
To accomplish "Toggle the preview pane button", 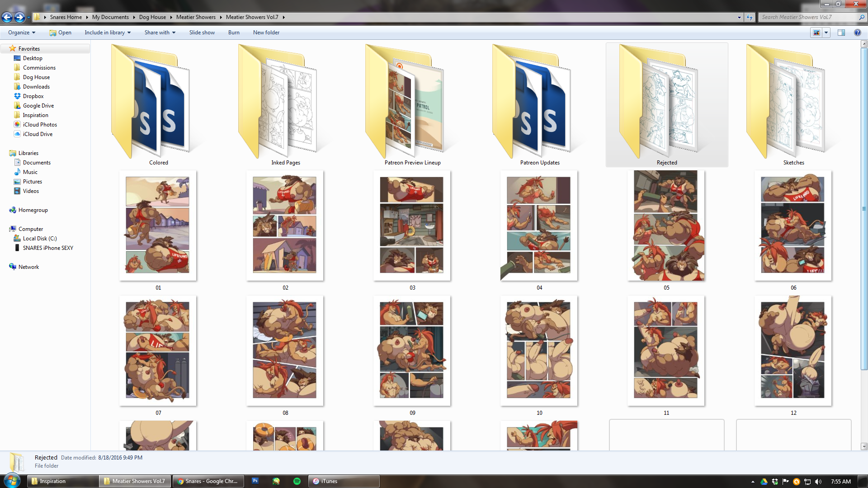I will (841, 33).
